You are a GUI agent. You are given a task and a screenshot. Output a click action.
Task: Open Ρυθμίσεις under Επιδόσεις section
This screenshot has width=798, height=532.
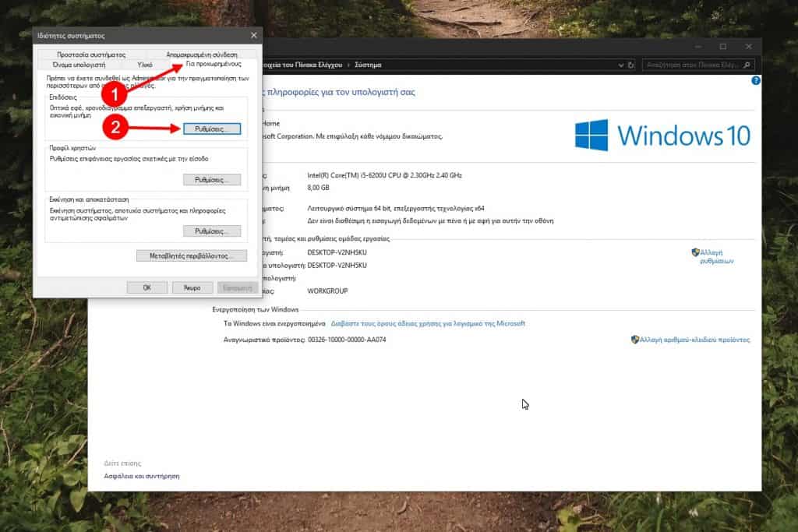point(212,129)
